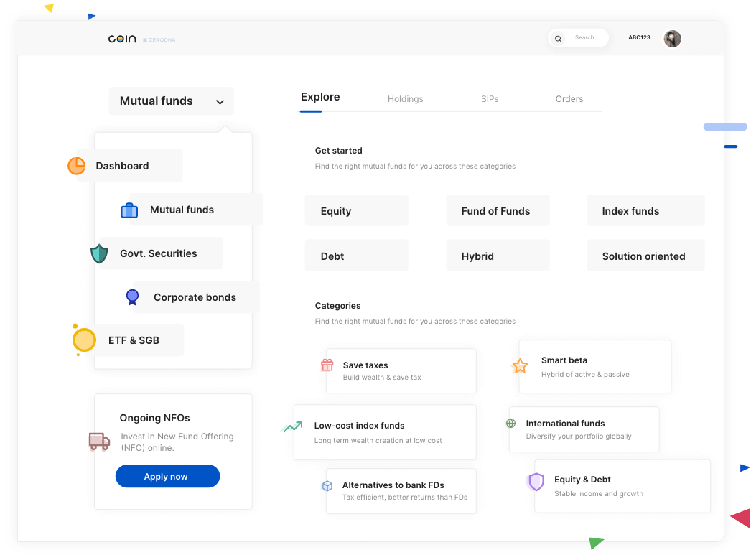Screen dimensions: 751x560
Task: Click the Apply now button
Action: (167, 476)
